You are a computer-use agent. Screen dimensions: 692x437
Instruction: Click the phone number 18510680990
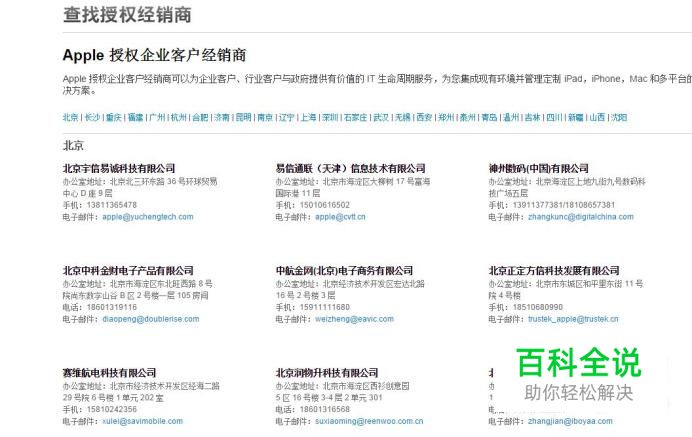point(538,307)
